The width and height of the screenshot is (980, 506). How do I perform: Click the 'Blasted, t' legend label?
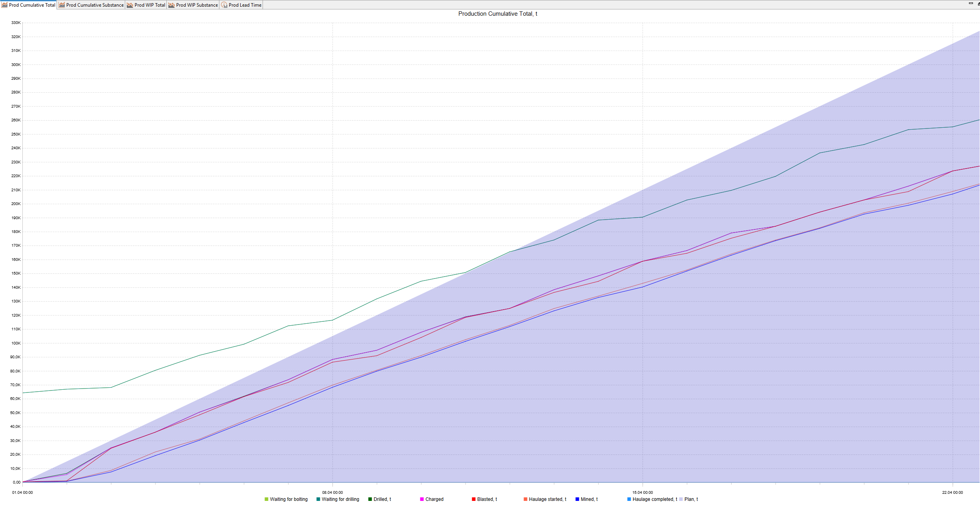(x=487, y=499)
